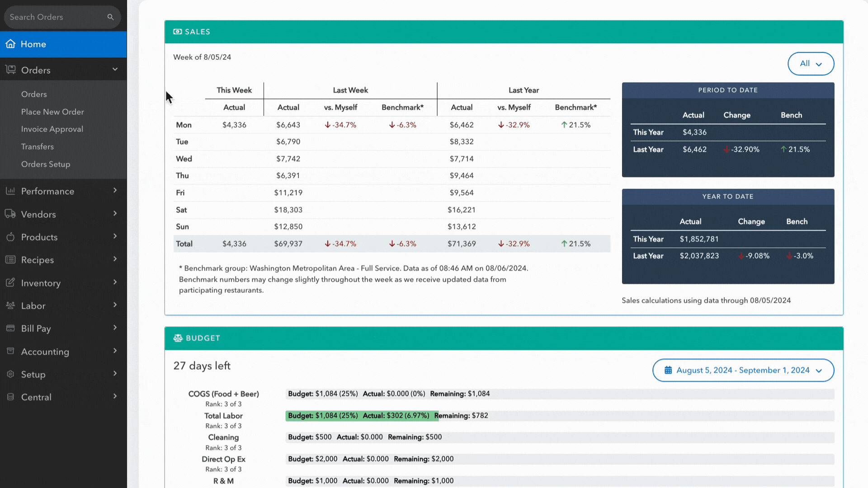Open Orders Setup page
Viewport: 868px width, 488px height.
(x=46, y=164)
